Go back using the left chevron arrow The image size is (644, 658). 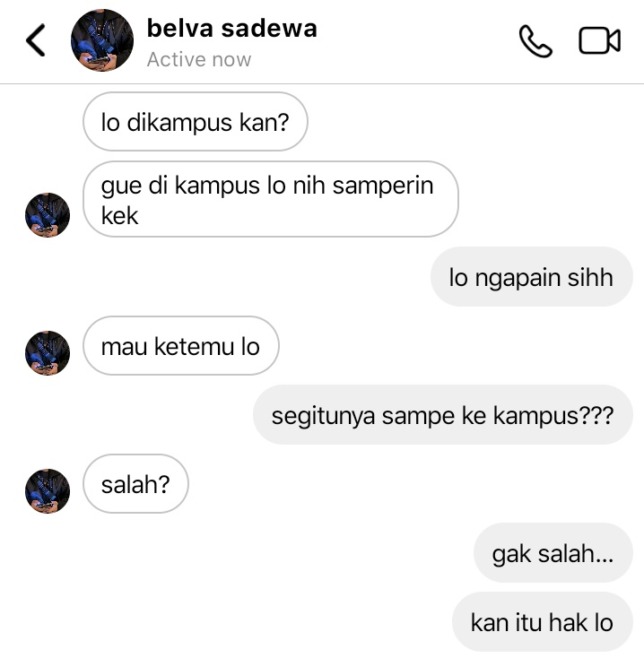[36, 40]
